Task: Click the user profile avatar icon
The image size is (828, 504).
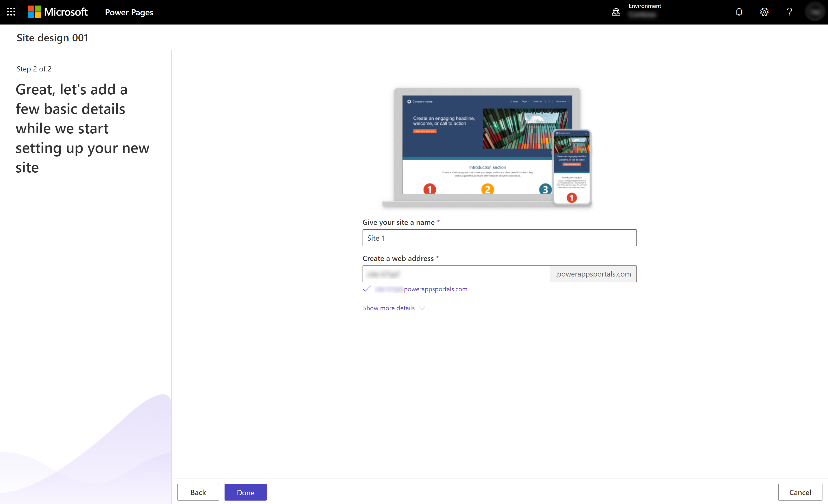Action: [815, 12]
